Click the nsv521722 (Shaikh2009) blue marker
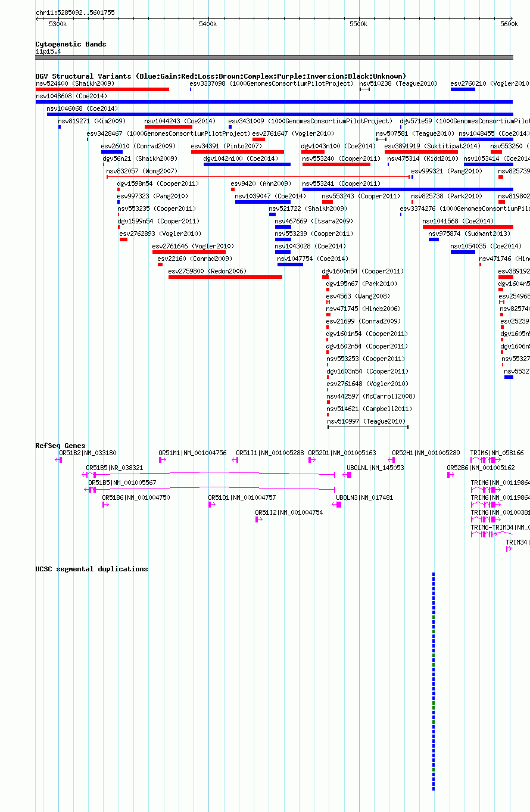This screenshot has height=812, width=530. [272, 214]
